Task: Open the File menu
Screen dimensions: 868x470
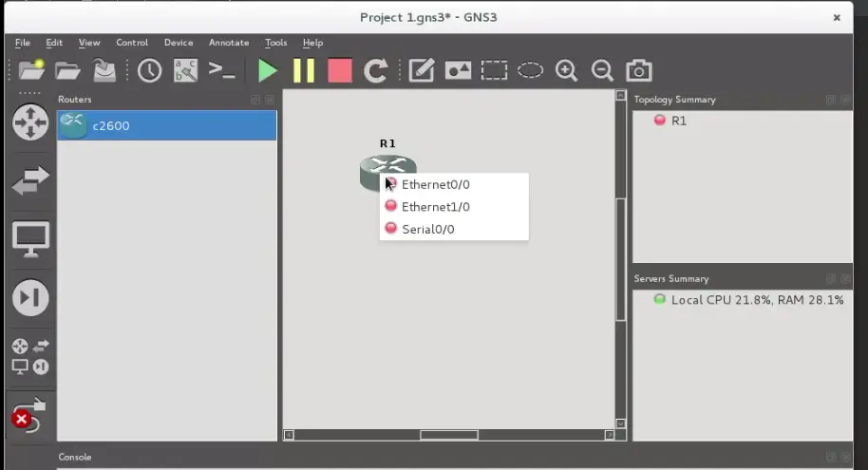Action: [x=23, y=43]
